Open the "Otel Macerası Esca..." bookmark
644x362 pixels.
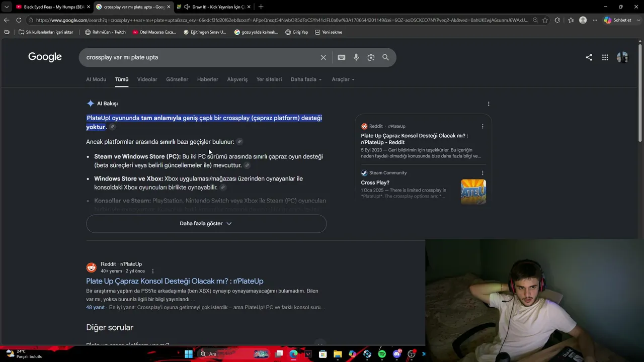[x=154, y=32]
